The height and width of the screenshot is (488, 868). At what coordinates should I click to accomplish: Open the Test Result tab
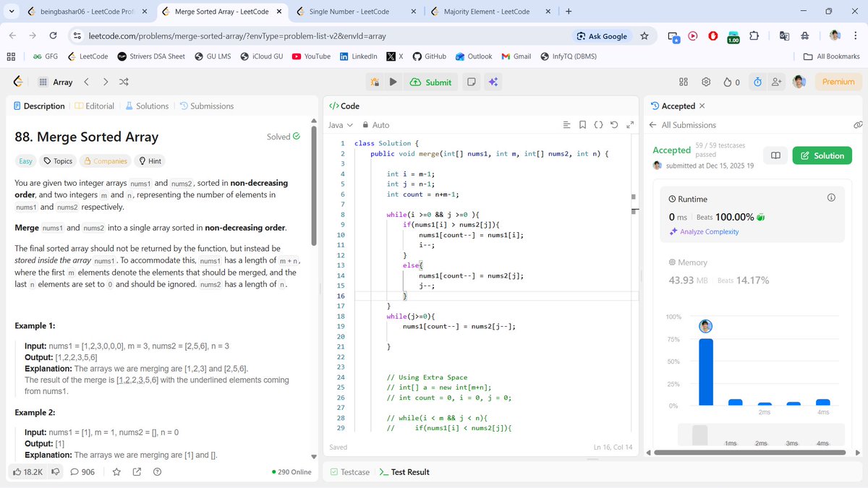pos(404,472)
